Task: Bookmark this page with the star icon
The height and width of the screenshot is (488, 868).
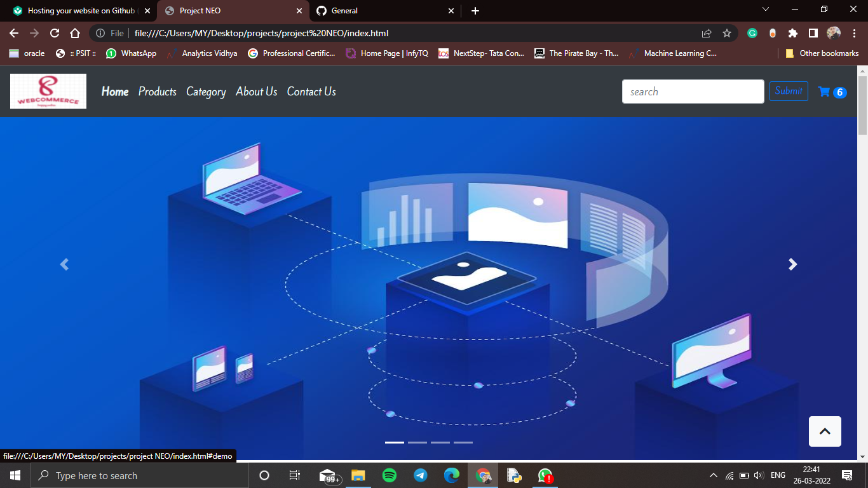Action: coord(727,33)
